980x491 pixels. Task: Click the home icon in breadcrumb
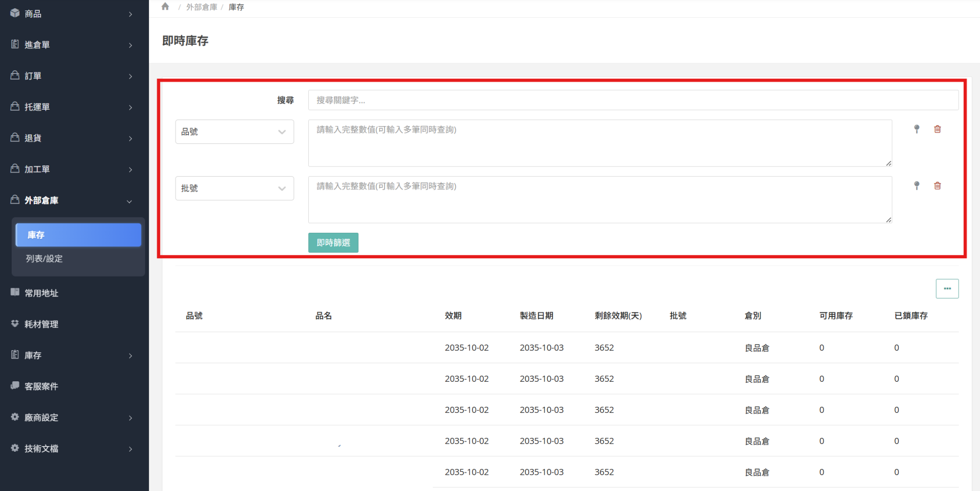point(165,7)
